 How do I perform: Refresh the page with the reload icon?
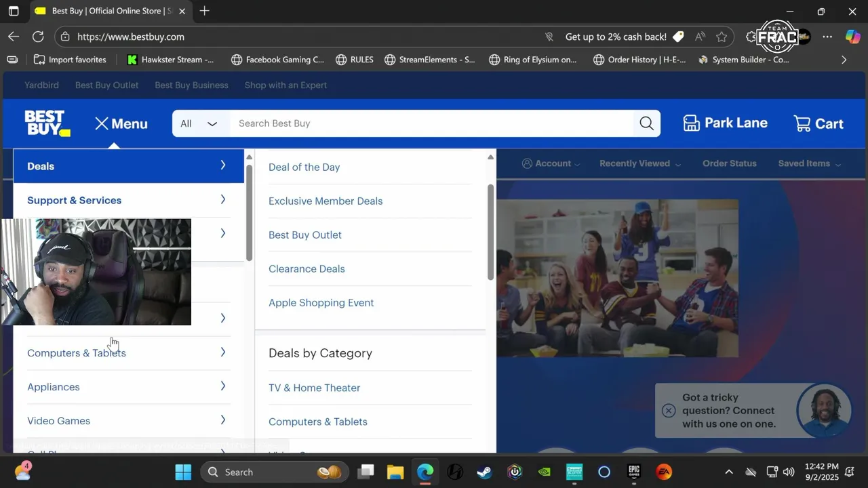(x=38, y=37)
